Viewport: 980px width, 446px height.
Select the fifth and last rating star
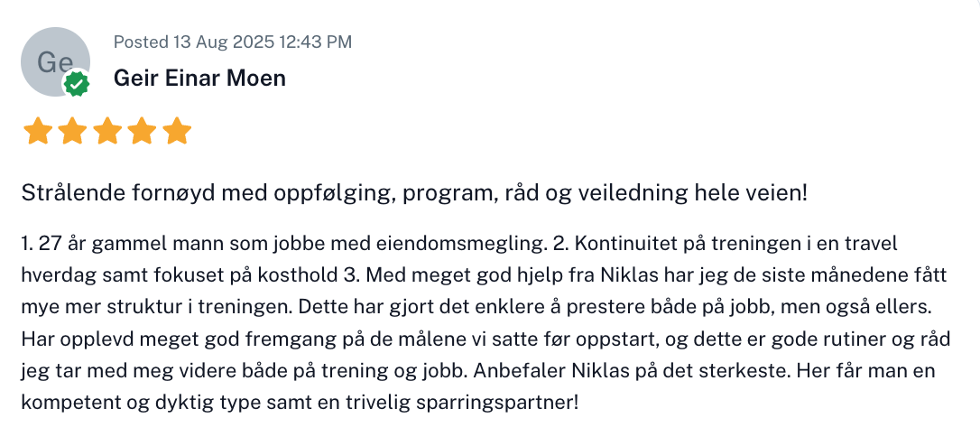pos(178,132)
